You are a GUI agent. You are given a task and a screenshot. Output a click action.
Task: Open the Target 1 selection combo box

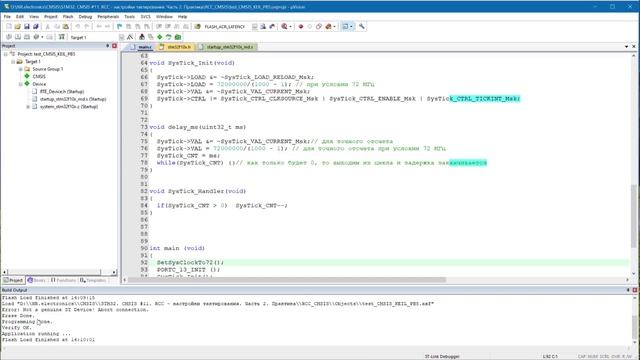pyautogui.click(x=97, y=37)
